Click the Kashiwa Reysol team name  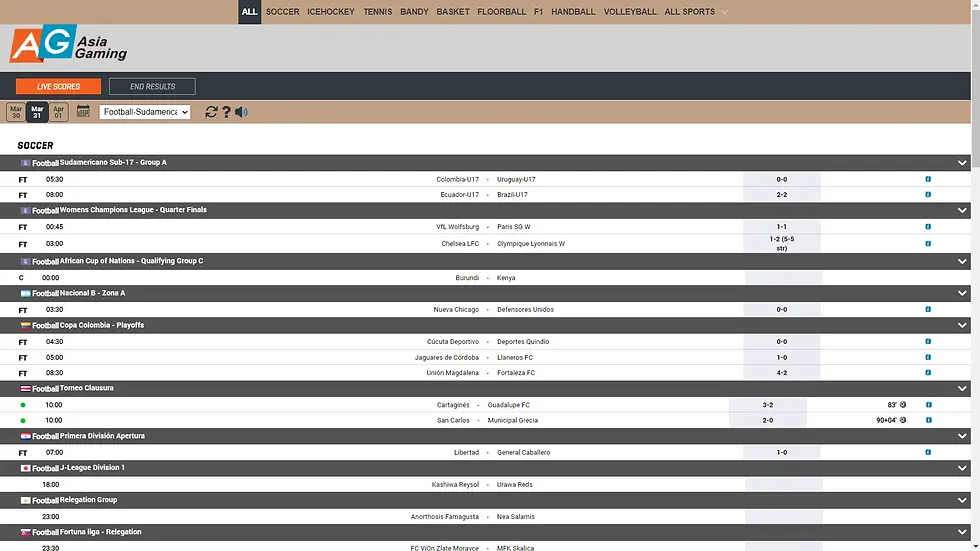click(455, 485)
